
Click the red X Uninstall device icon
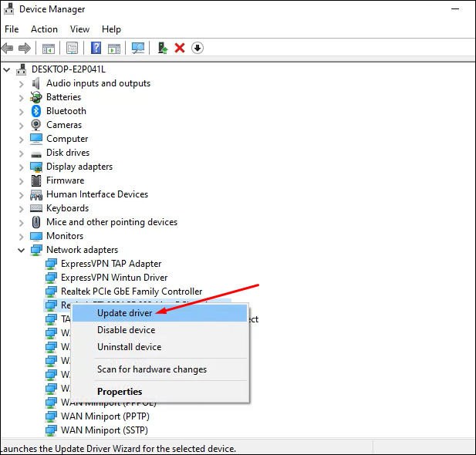[180, 48]
